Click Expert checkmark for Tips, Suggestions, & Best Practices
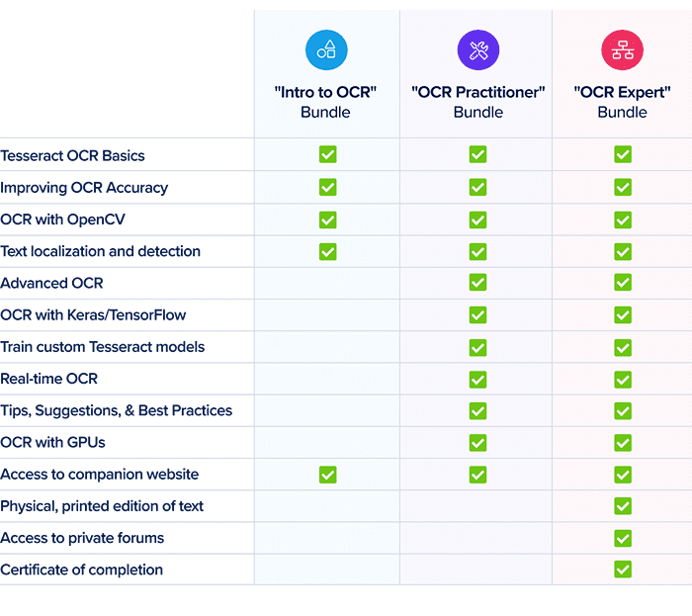Screen dimensions: 692x616 (x=622, y=410)
